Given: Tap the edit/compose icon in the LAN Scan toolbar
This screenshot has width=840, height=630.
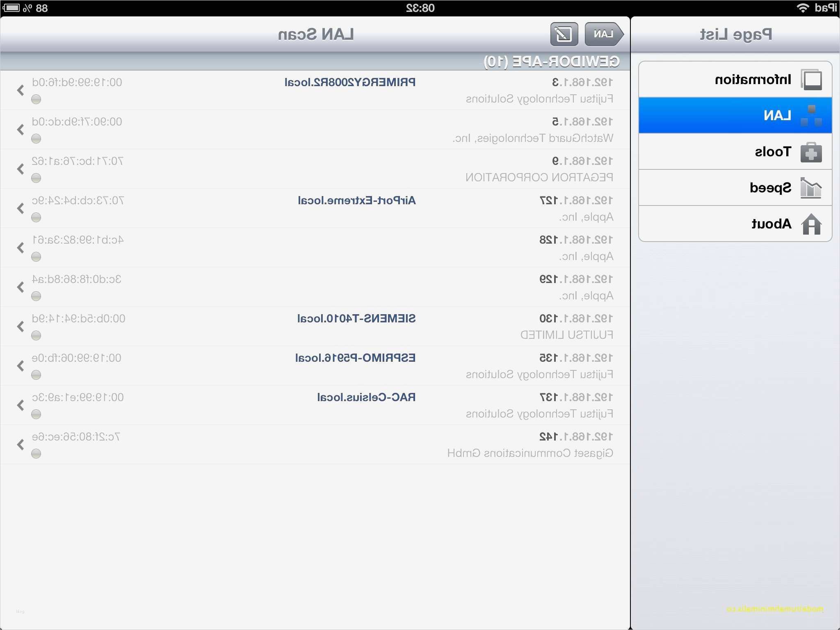Looking at the screenshot, I should click(564, 34).
